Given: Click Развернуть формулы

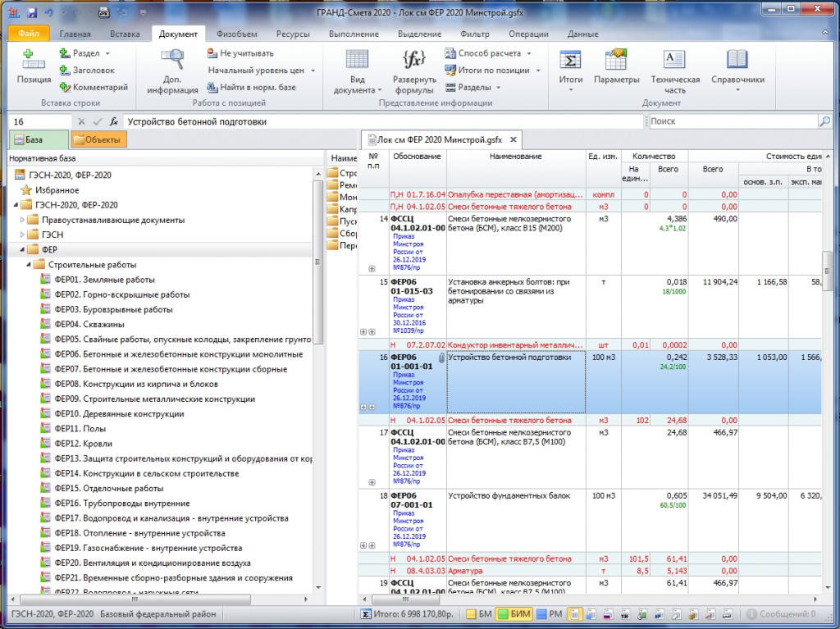Looking at the screenshot, I should pyautogui.click(x=414, y=72).
